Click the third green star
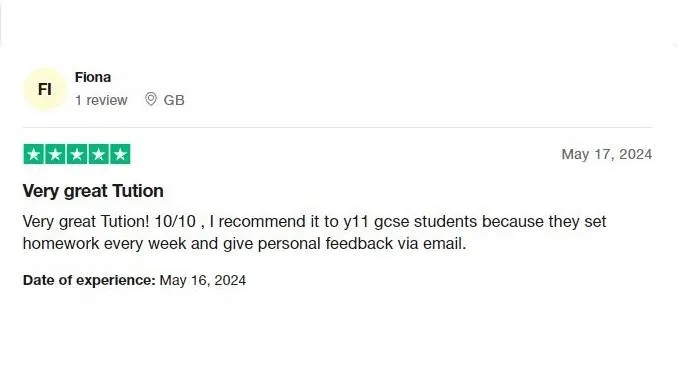 [x=77, y=154]
